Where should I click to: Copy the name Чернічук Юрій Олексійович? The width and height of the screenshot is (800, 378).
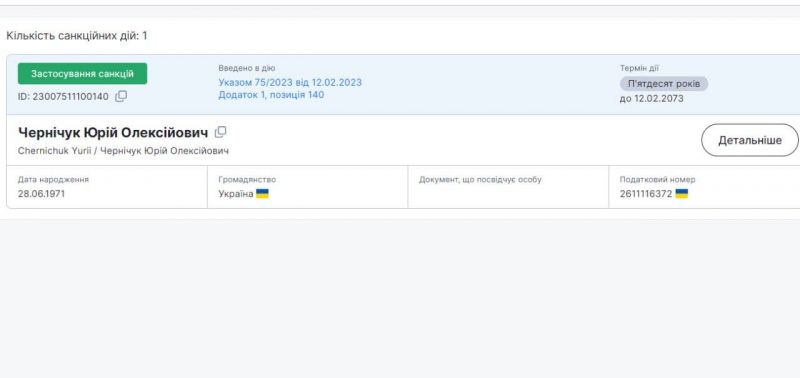(x=220, y=133)
